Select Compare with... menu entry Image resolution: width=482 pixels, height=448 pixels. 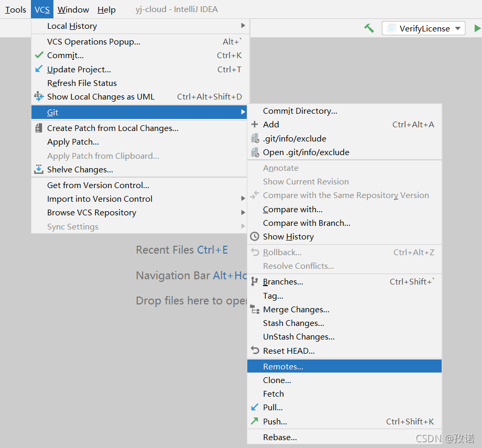[x=344, y=209]
